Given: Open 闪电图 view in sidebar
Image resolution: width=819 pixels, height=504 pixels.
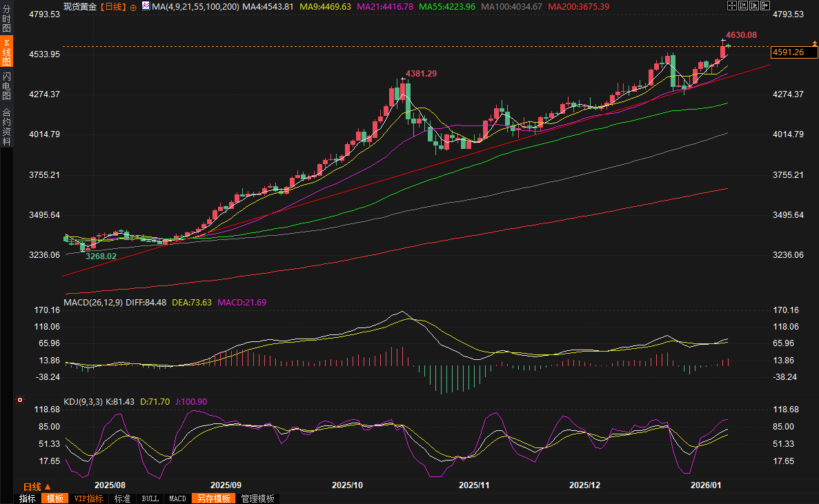Looking at the screenshot, I should pos(6,85).
